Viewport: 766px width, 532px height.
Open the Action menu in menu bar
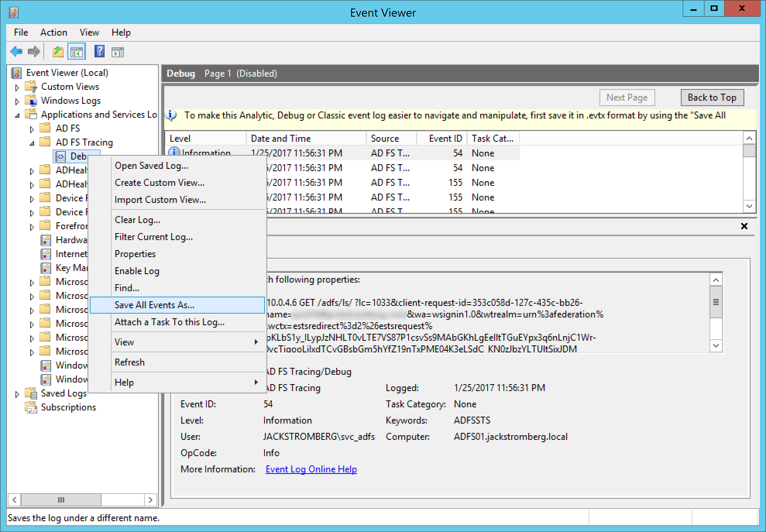tap(53, 33)
